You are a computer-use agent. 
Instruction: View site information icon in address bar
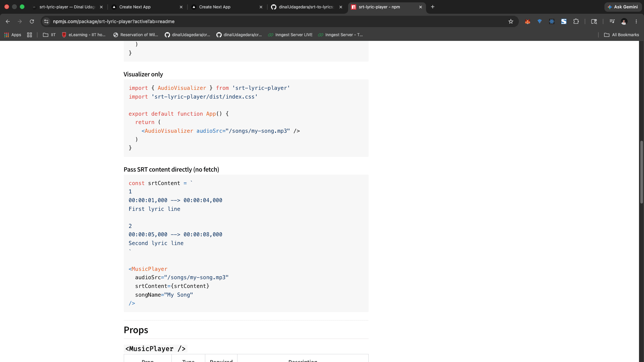46,21
